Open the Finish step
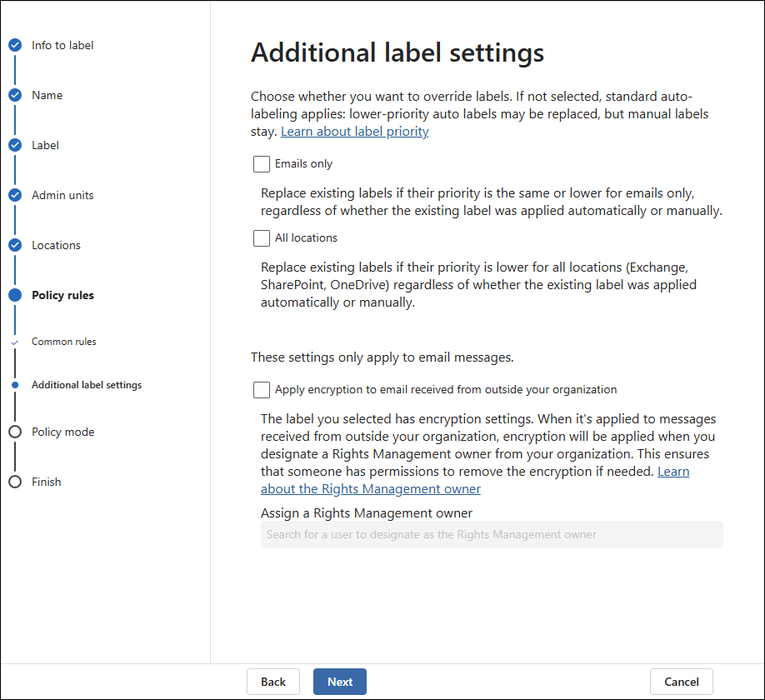 [x=47, y=482]
